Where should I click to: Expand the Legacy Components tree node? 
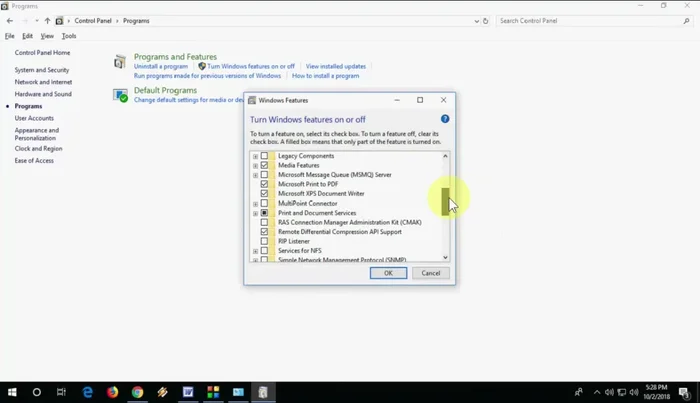point(255,156)
